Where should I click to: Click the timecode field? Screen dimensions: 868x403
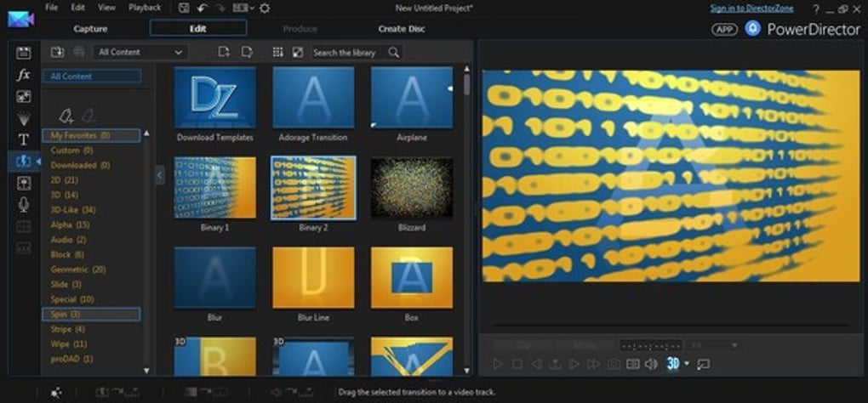[x=650, y=345]
